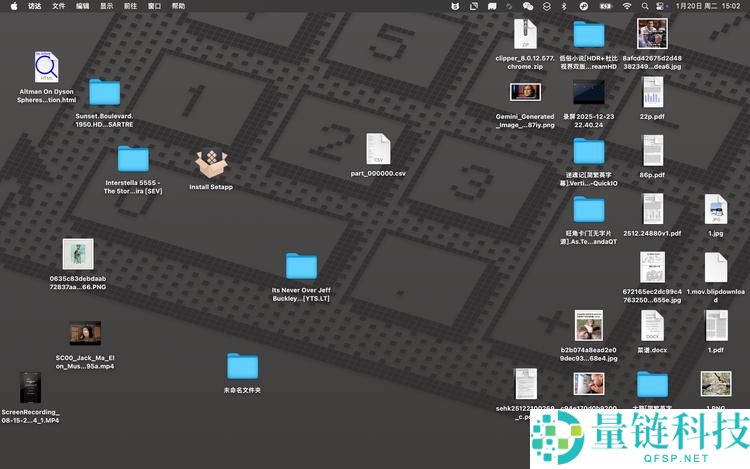
Task: Select the SC00_Jack_Ma mp4 video thumbnail
Action: (84, 334)
